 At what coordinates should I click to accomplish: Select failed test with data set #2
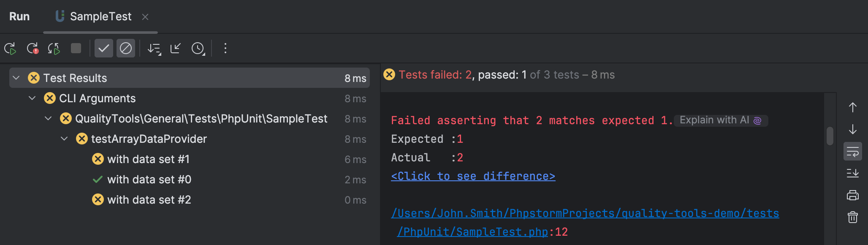pos(150,199)
